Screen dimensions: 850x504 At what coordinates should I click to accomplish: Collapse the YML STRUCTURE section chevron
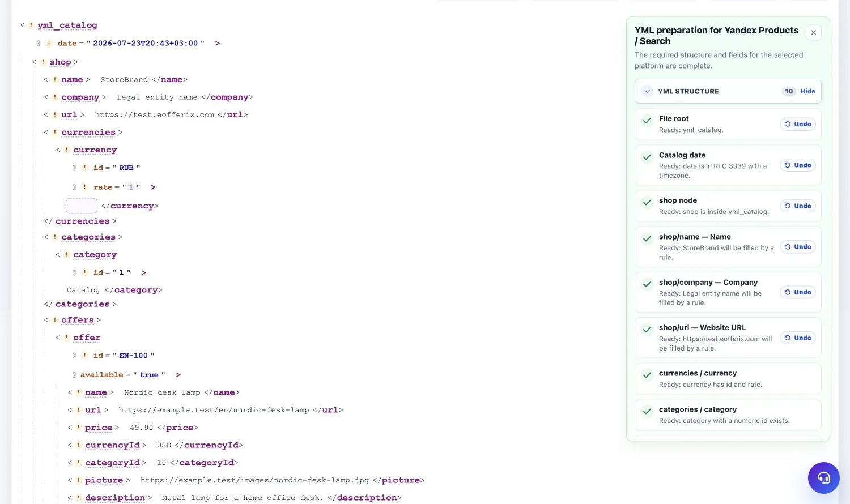point(647,91)
